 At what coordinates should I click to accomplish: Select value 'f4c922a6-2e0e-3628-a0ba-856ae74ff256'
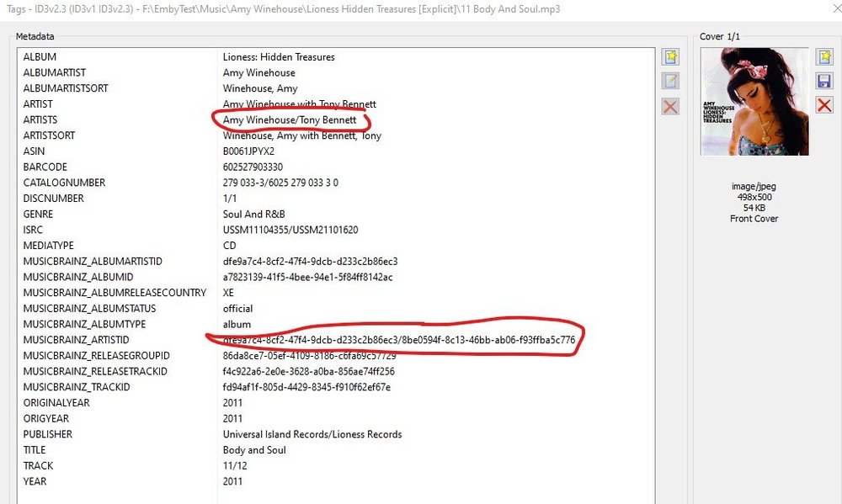click(x=309, y=371)
